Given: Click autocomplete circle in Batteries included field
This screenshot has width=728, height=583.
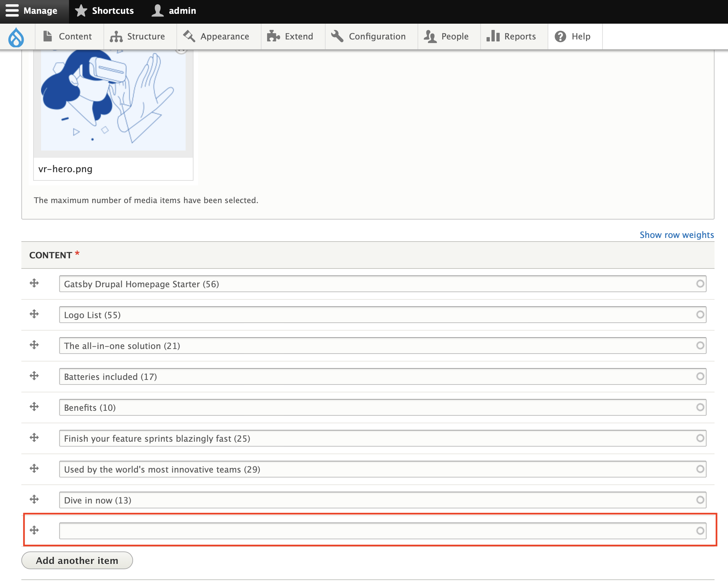Looking at the screenshot, I should point(700,376).
